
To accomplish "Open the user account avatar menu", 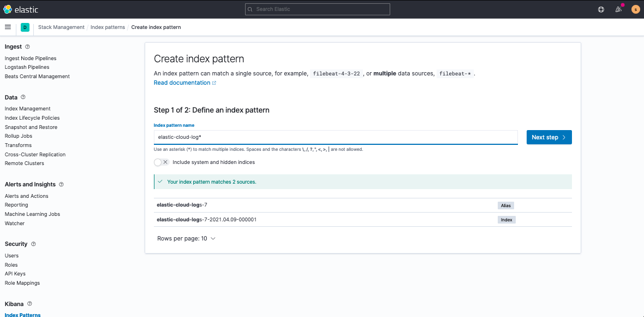I will click(x=635, y=9).
